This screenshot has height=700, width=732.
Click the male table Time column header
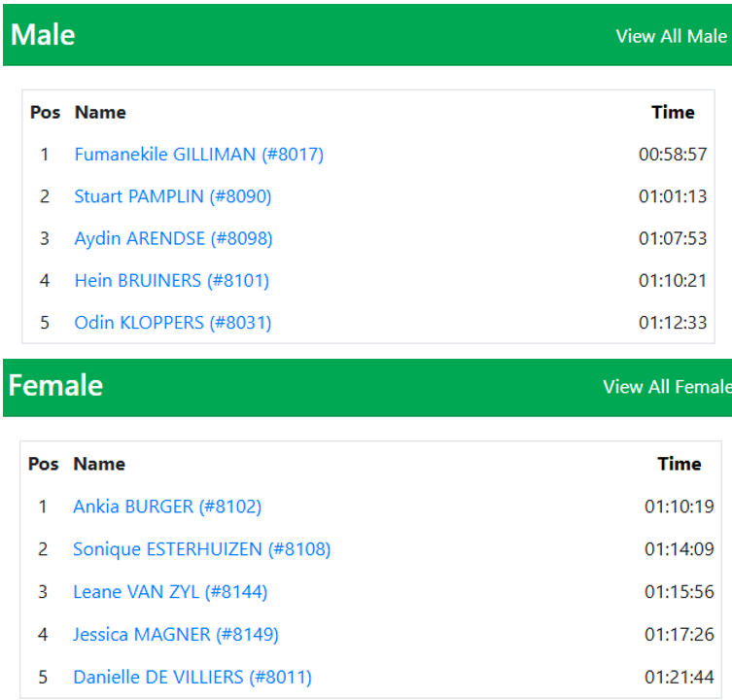tap(673, 112)
